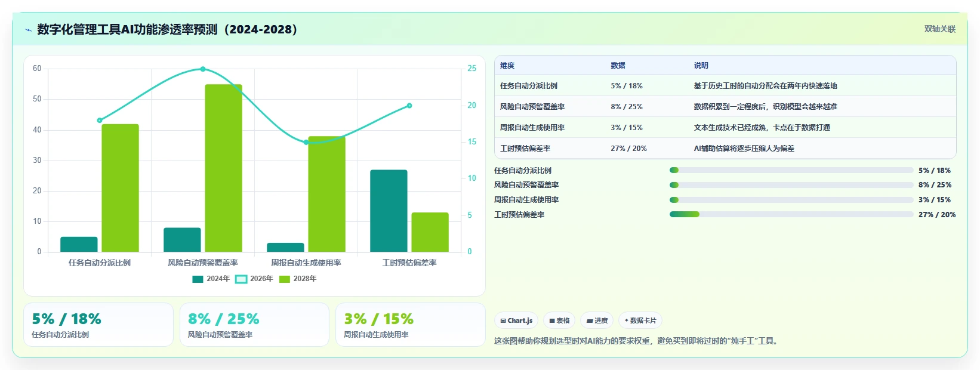
Task: Click the 数据 column header
Action: [618, 66]
